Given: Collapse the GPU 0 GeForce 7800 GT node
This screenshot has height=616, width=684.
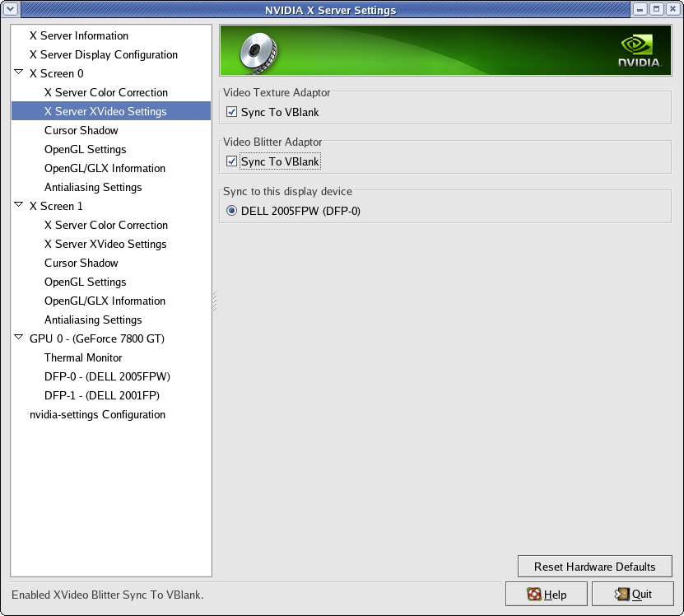Looking at the screenshot, I should (18, 337).
